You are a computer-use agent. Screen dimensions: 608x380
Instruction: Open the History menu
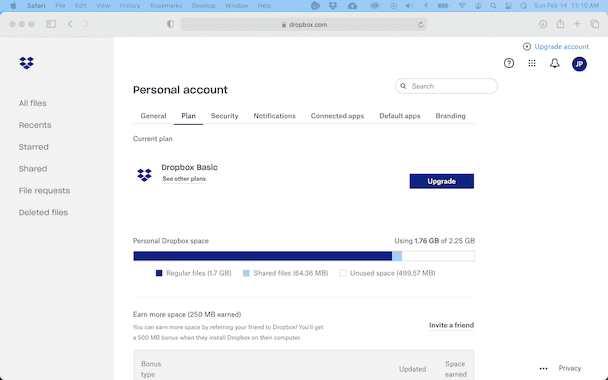pyautogui.click(x=130, y=5)
